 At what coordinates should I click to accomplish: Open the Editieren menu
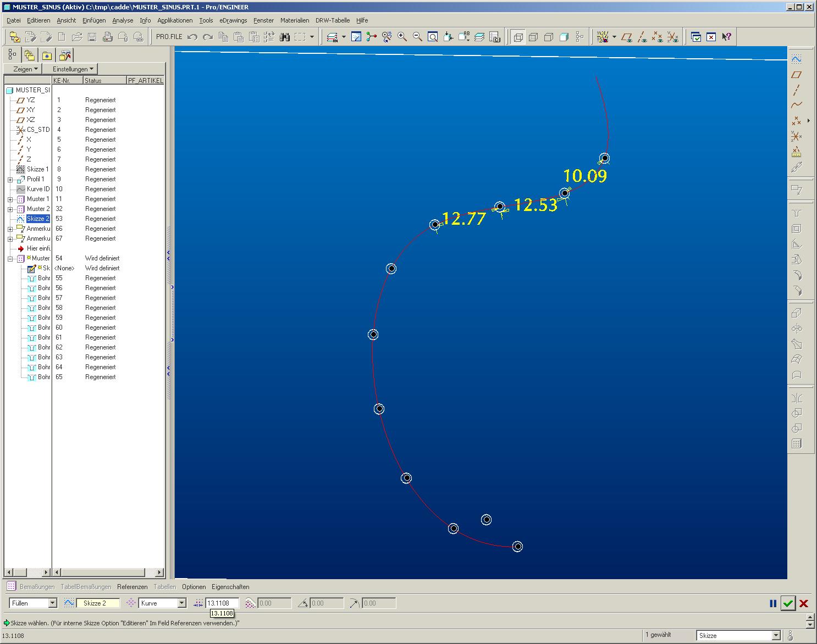[38, 20]
